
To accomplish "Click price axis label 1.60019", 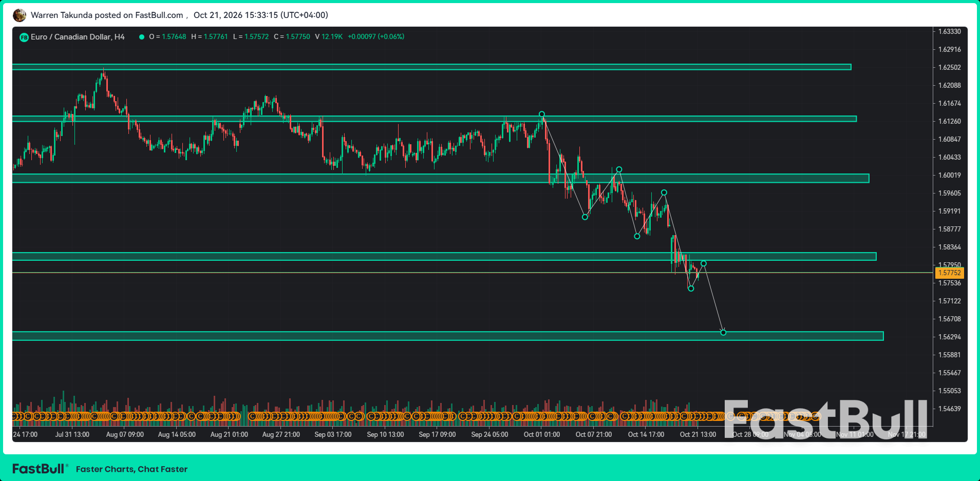I will click(949, 175).
